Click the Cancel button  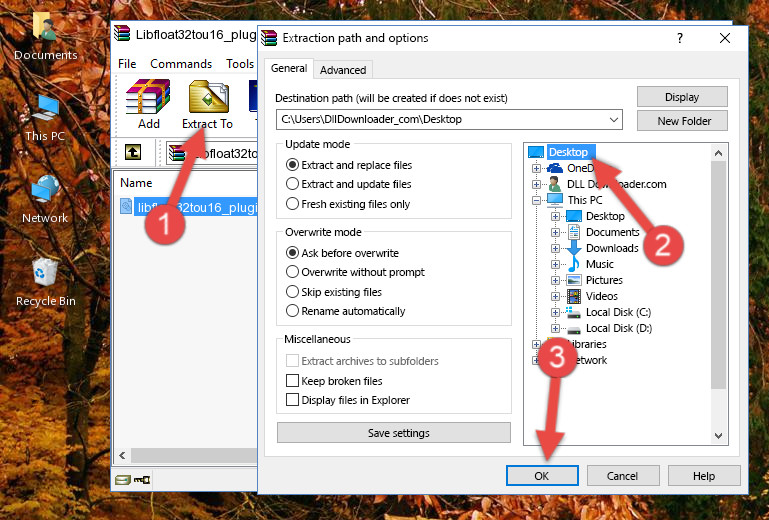(622, 476)
